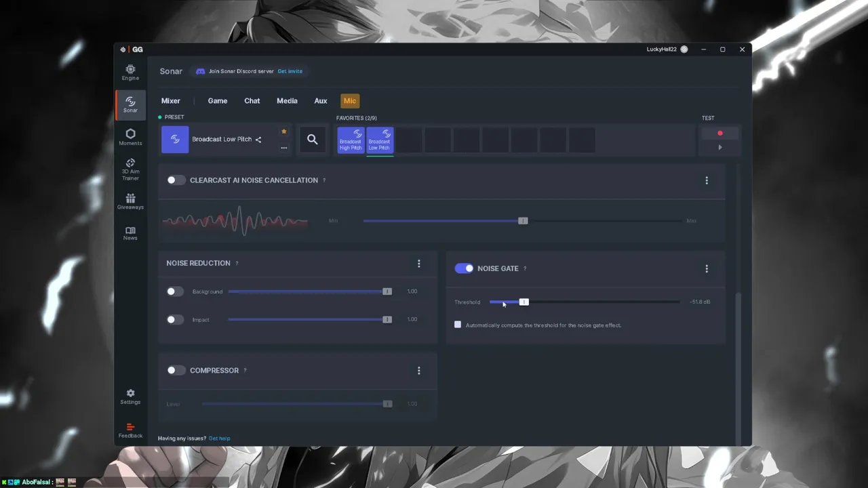Open the Feedback sidebar item

(130, 430)
